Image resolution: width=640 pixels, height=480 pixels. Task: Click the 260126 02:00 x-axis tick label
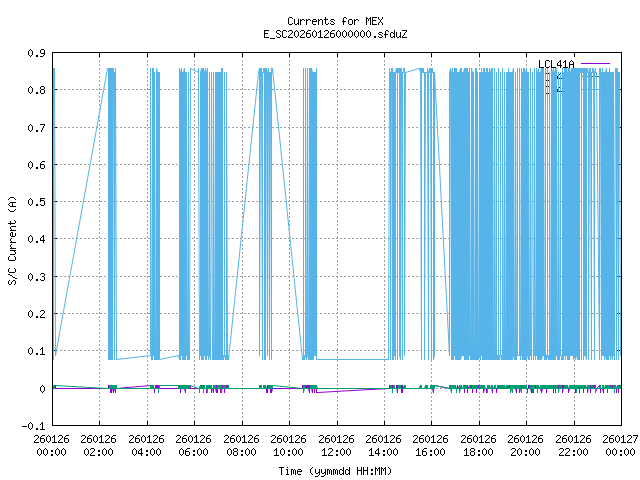click(x=99, y=445)
